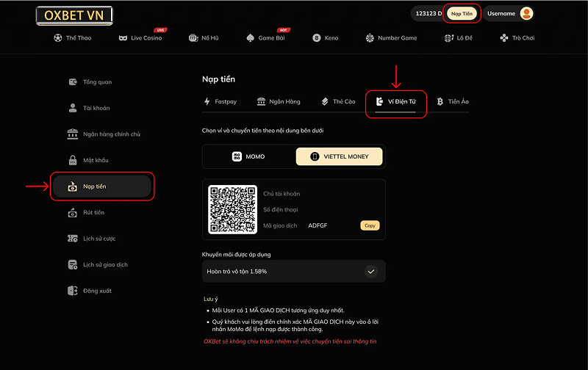Select the Keno game icon

point(317,37)
